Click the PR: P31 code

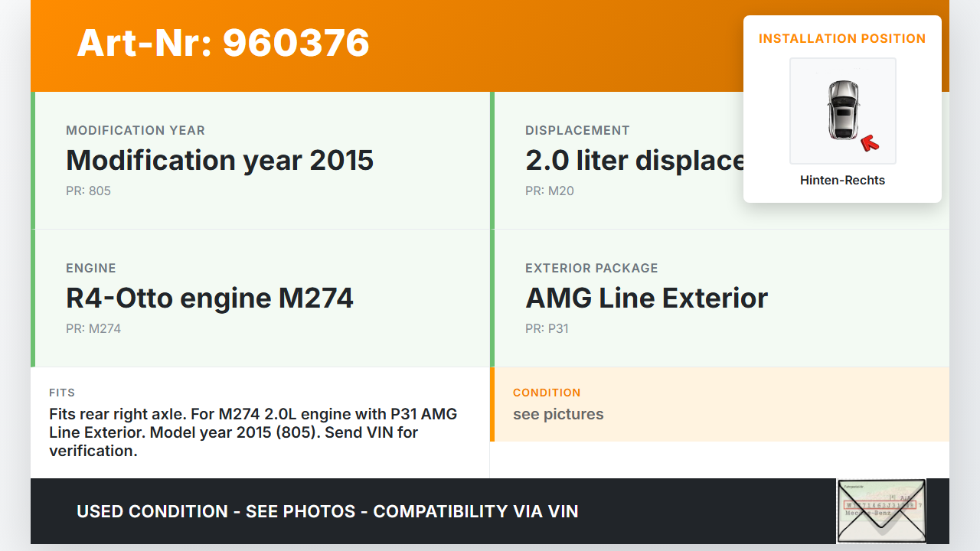point(547,328)
